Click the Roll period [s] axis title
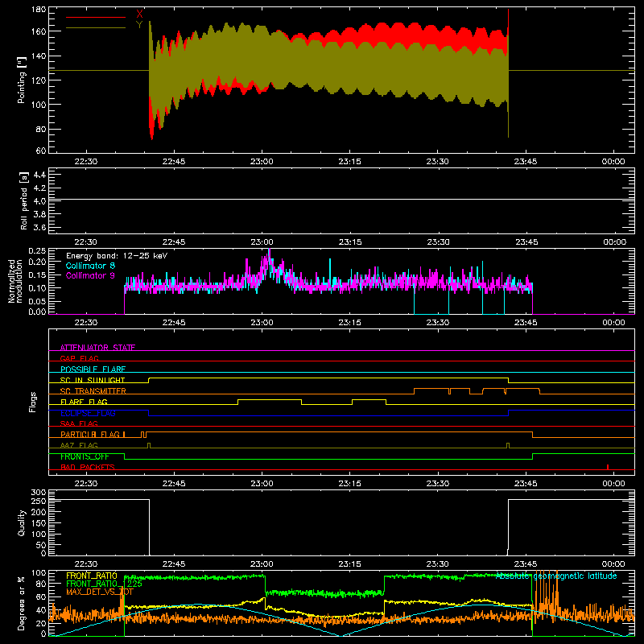 click(x=24, y=200)
